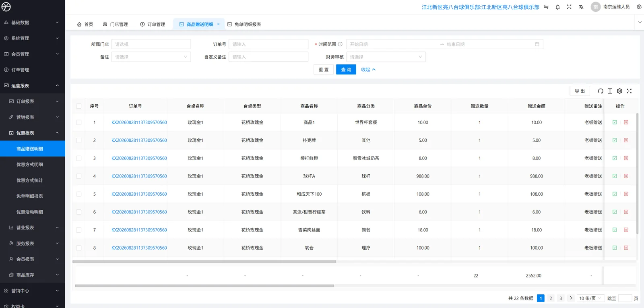Switch to the 免单明细报表 tab

click(244, 24)
